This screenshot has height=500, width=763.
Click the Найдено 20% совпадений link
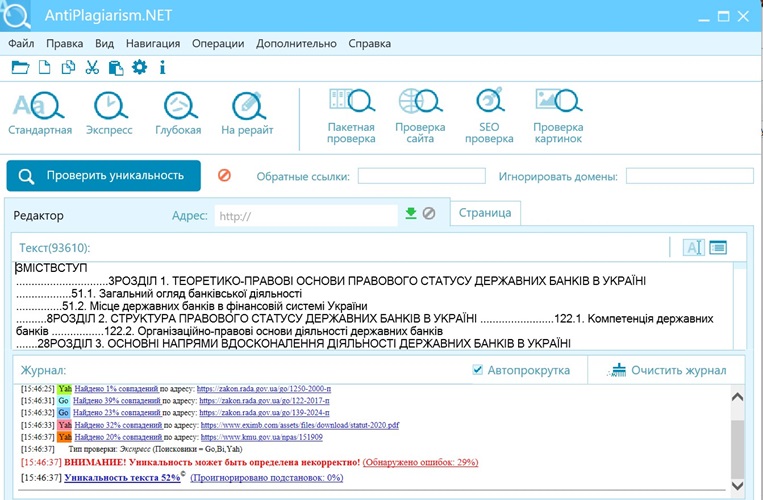pos(118,437)
